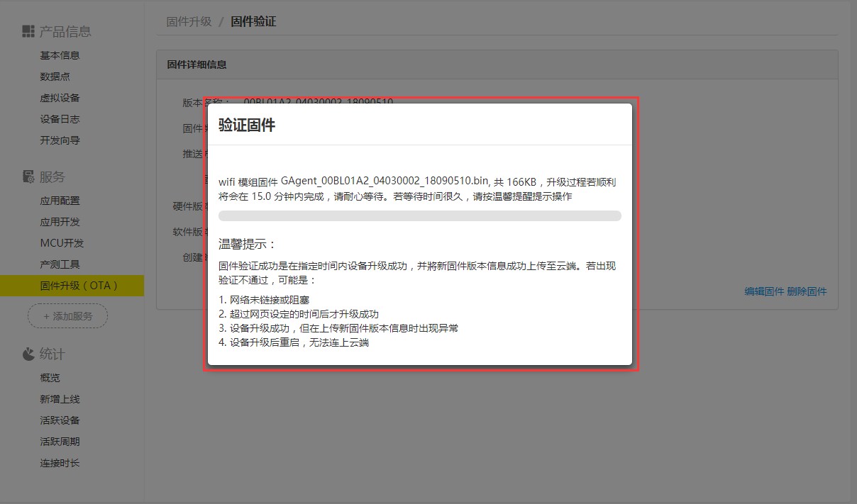
Task: View 新增上线 statistics
Action: point(60,399)
